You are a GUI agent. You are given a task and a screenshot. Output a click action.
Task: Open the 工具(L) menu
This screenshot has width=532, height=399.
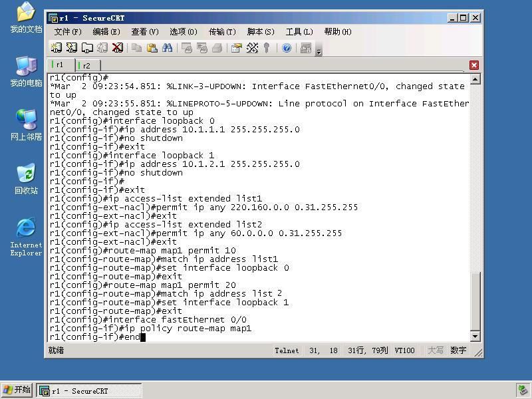click(299, 32)
